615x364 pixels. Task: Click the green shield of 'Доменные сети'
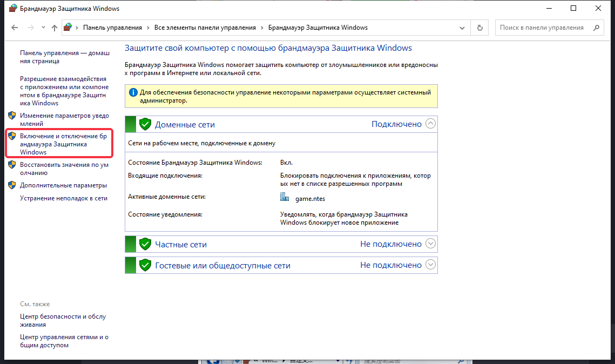coord(145,124)
